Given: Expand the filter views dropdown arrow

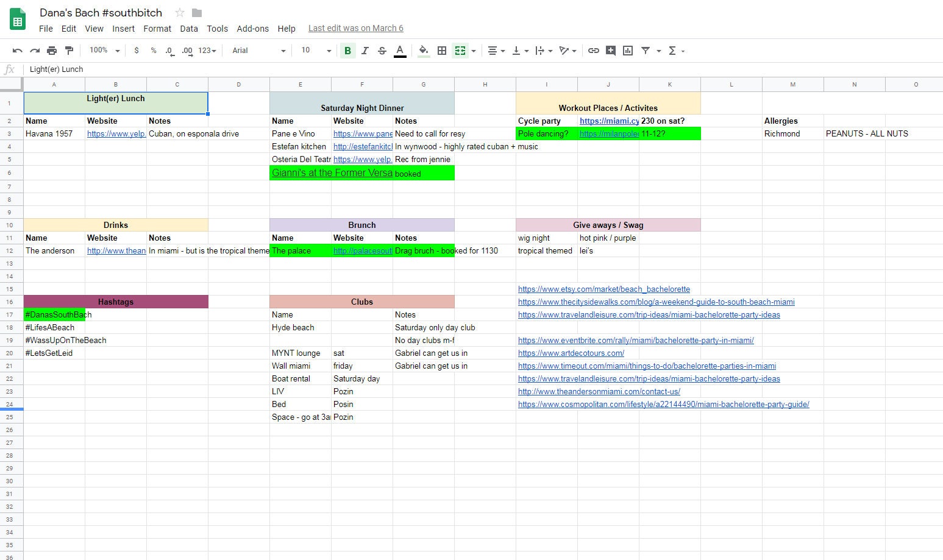Looking at the screenshot, I should pos(659,51).
